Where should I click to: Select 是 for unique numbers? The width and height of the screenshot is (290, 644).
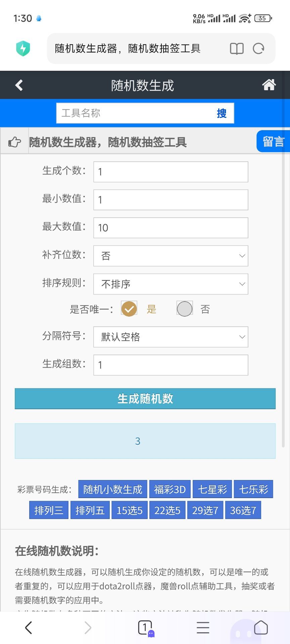point(129,309)
